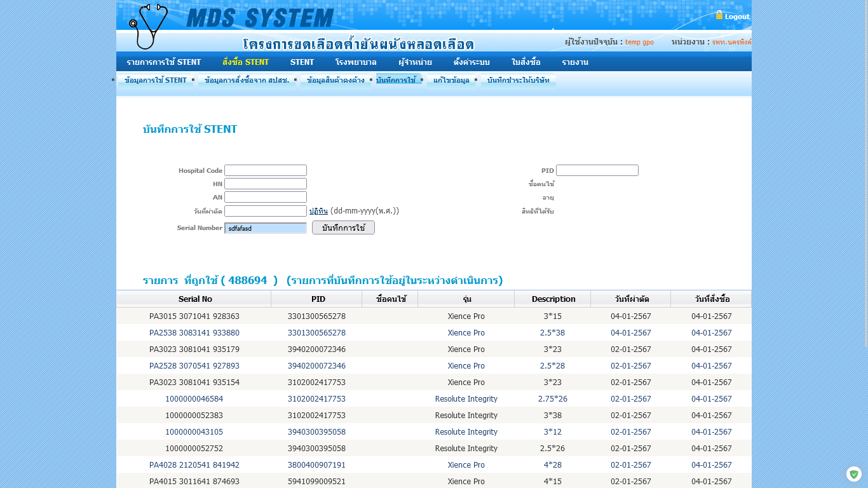Switch to the ข้อมูลสินค้าคงค้าง tab
The width and height of the screenshot is (868, 488).
(336, 80)
